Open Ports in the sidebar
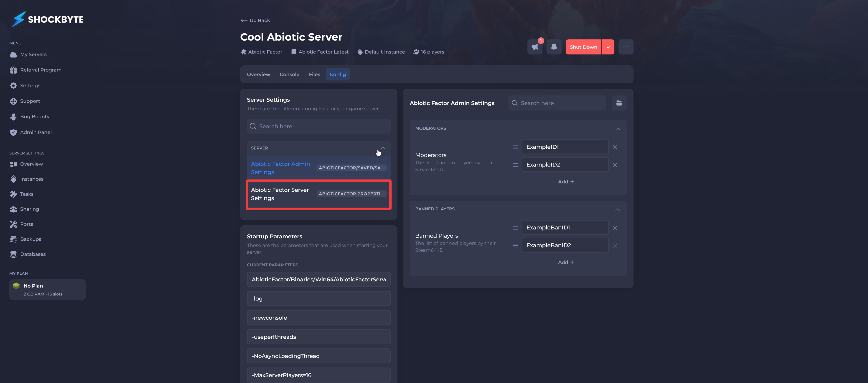The image size is (868, 383). click(22, 224)
